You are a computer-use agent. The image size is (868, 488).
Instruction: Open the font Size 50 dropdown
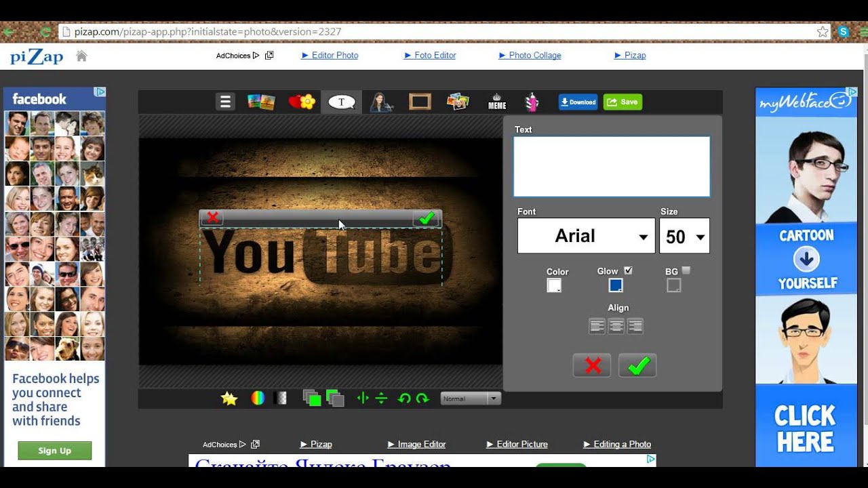[684, 236]
